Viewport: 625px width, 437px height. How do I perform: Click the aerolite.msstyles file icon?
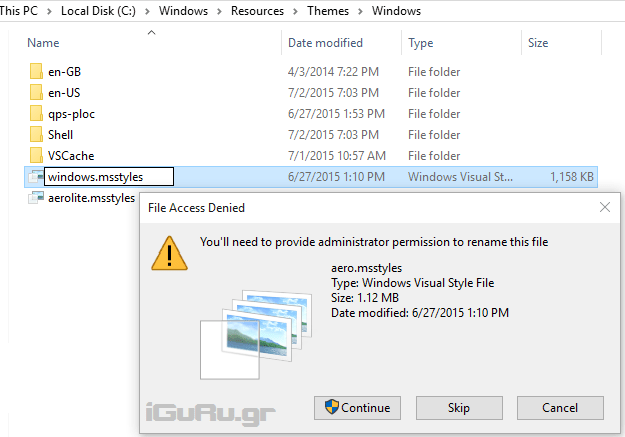coord(35,198)
